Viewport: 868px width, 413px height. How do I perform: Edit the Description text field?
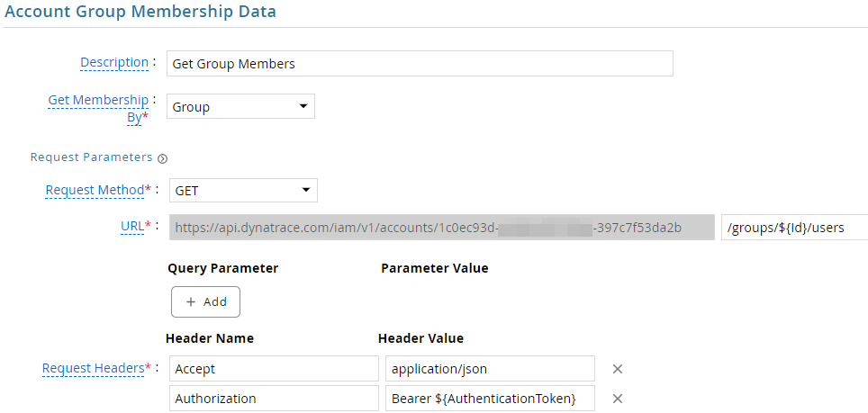[420, 64]
